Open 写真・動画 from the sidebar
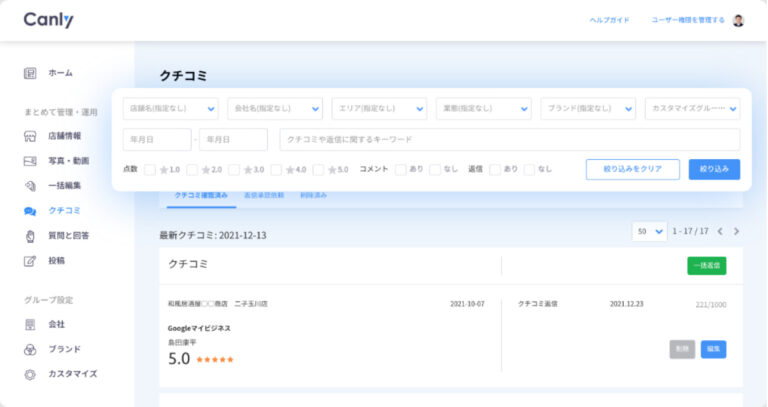The width and height of the screenshot is (768, 407). [30, 161]
